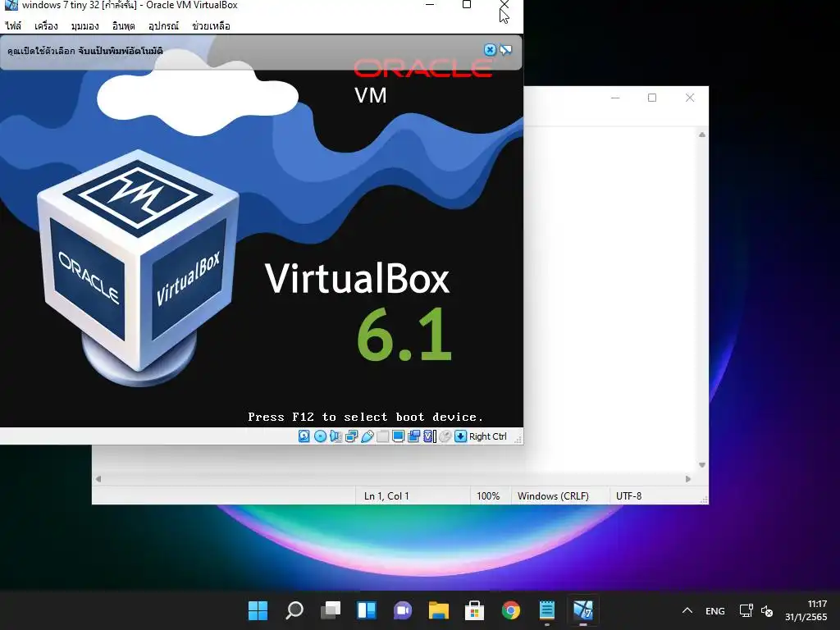
Task: Open the อุปกรณ์ menu in VirtualBox
Action: [x=163, y=25]
